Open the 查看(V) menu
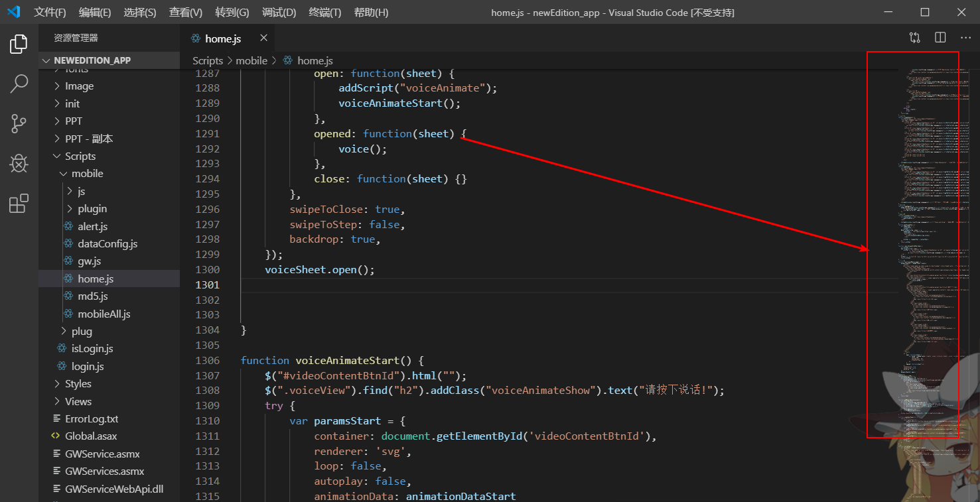The image size is (980, 502). coord(186,13)
